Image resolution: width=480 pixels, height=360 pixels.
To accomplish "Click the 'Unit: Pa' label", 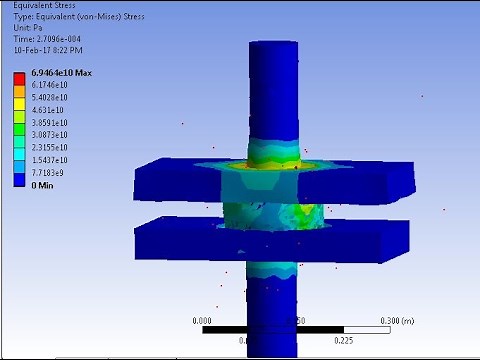I will (28, 28).
